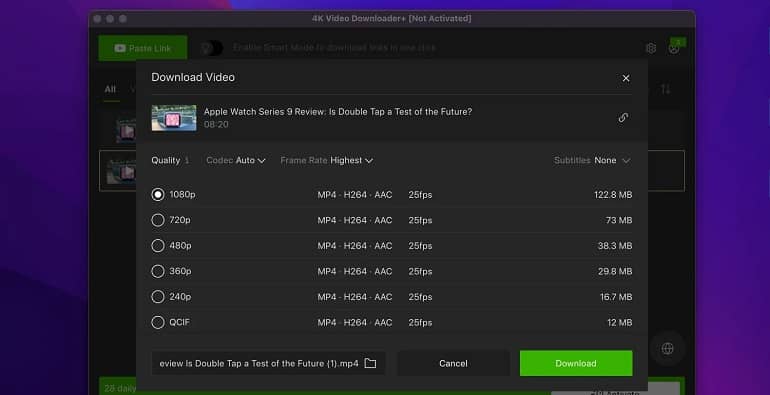Click the All tab in main window
Screen dimensions: 770x395
coord(110,89)
